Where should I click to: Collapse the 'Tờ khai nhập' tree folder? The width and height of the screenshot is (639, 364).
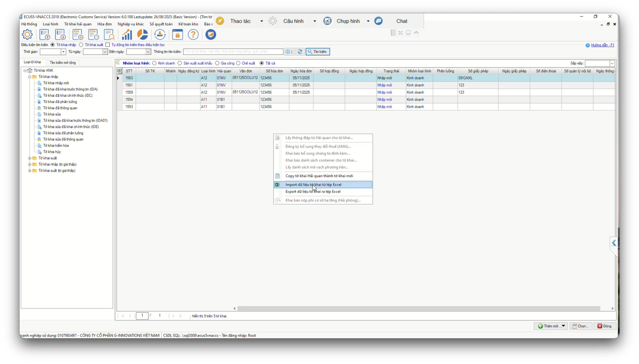[x=29, y=77]
